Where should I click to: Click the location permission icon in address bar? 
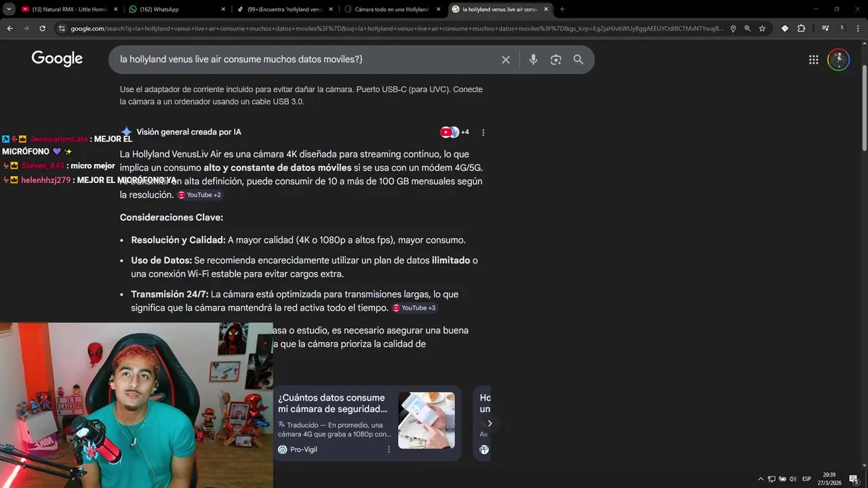(x=733, y=28)
